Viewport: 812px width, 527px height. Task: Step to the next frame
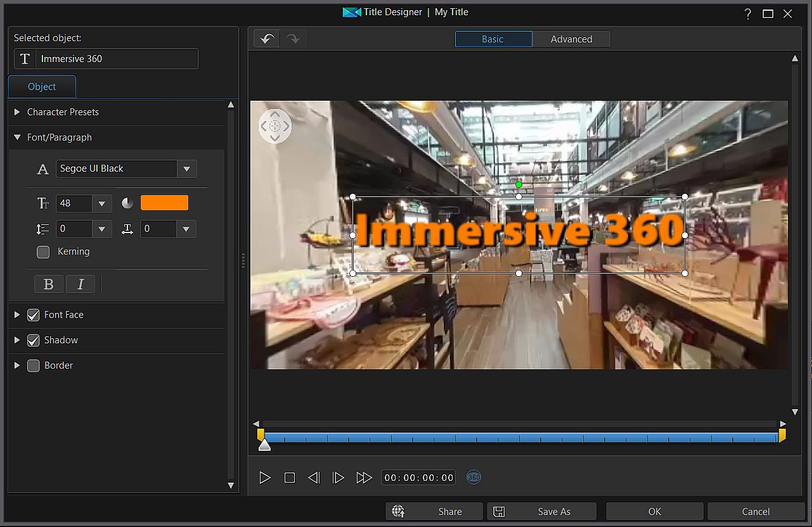pos(338,478)
